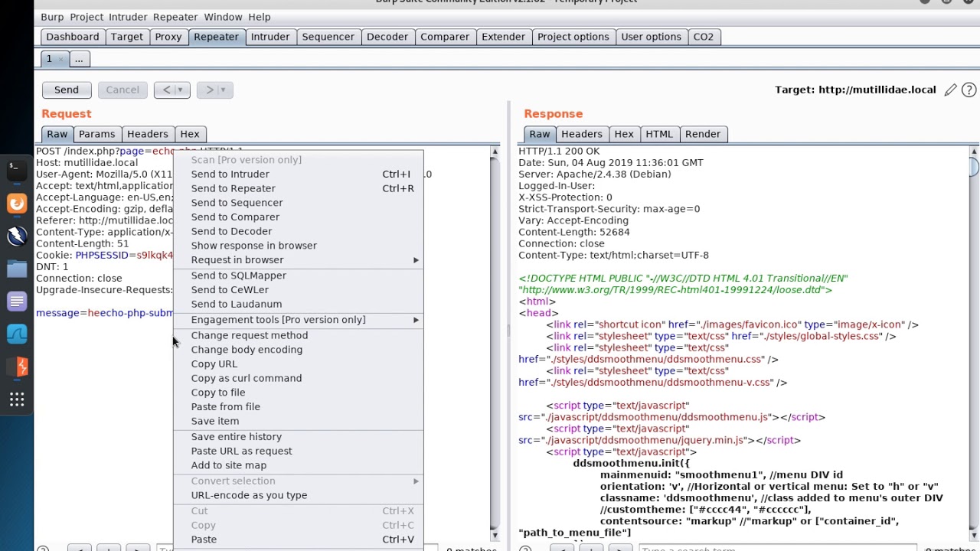Expand the Request in browser submenu
The width and height of the screenshot is (980, 551).
point(299,260)
